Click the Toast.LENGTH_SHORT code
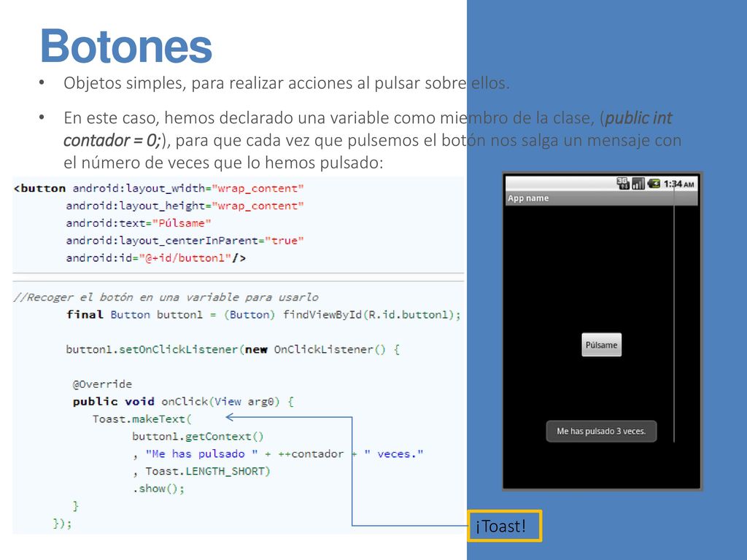 tap(208, 471)
